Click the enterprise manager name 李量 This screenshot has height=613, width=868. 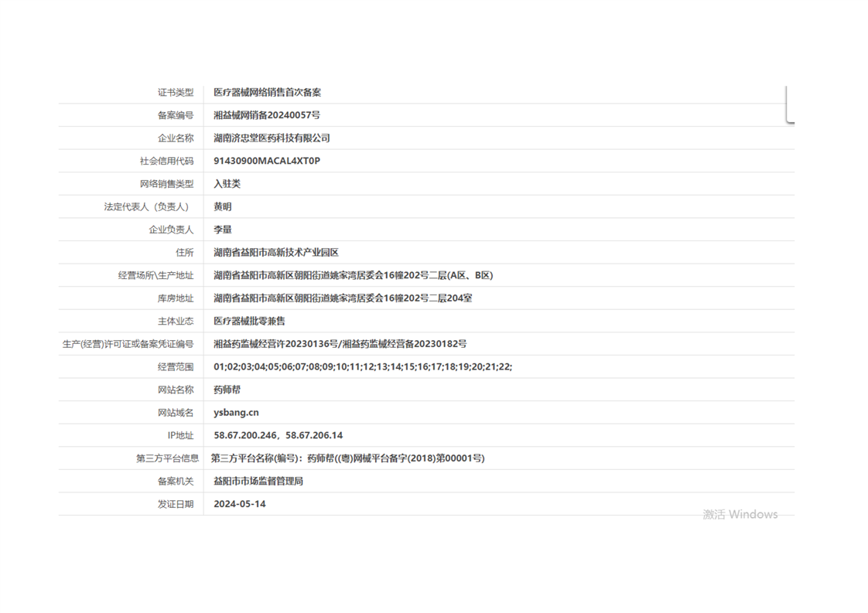pos(222,230)
